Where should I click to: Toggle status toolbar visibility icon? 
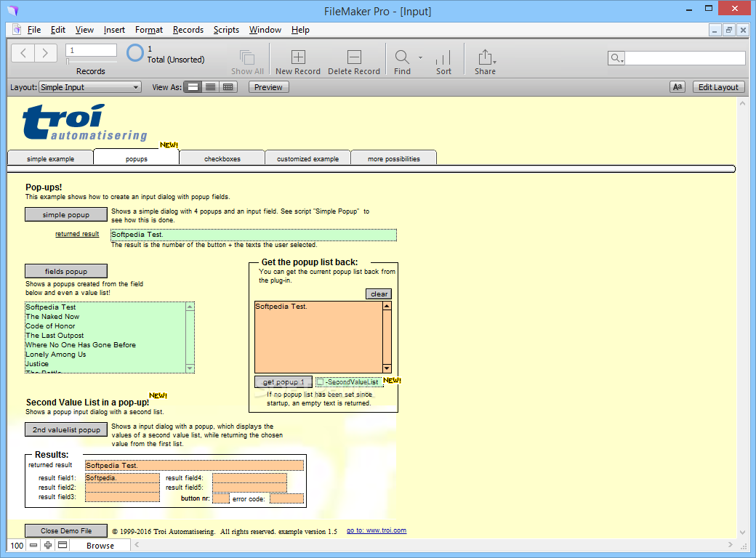pyautogui.click(x=63, y=545)
